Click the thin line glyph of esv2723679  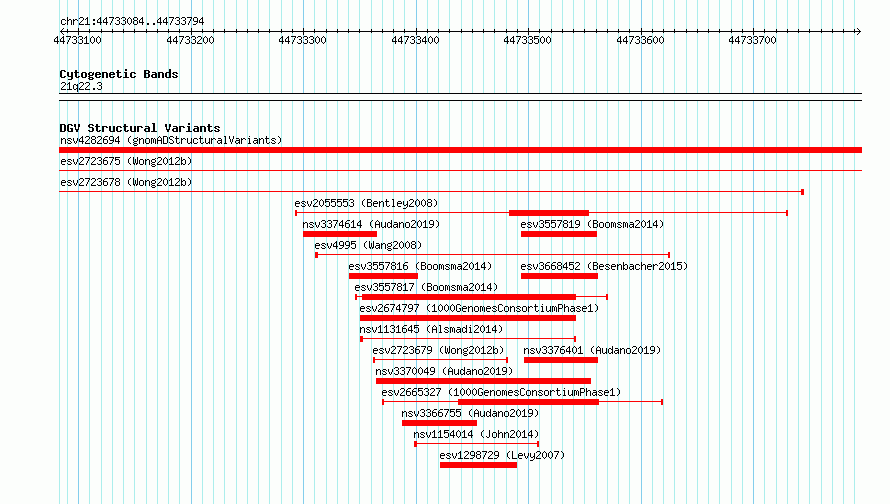click(x=440, y=360)
